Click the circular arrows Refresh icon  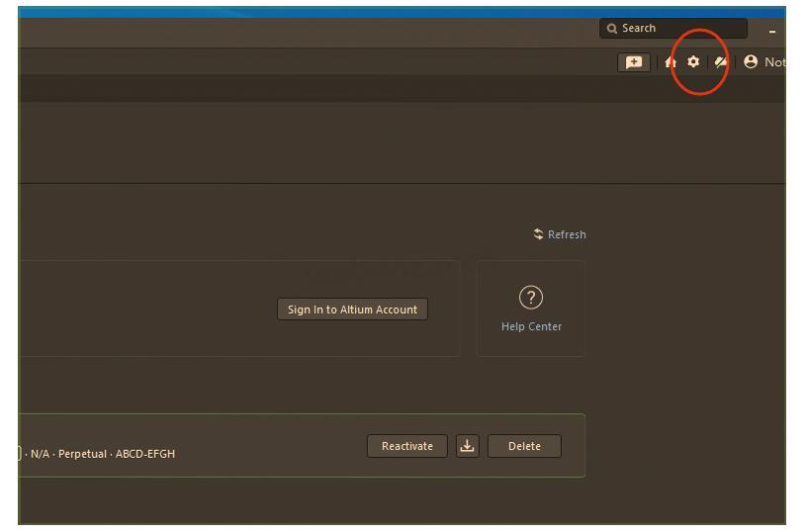(538, 234)
